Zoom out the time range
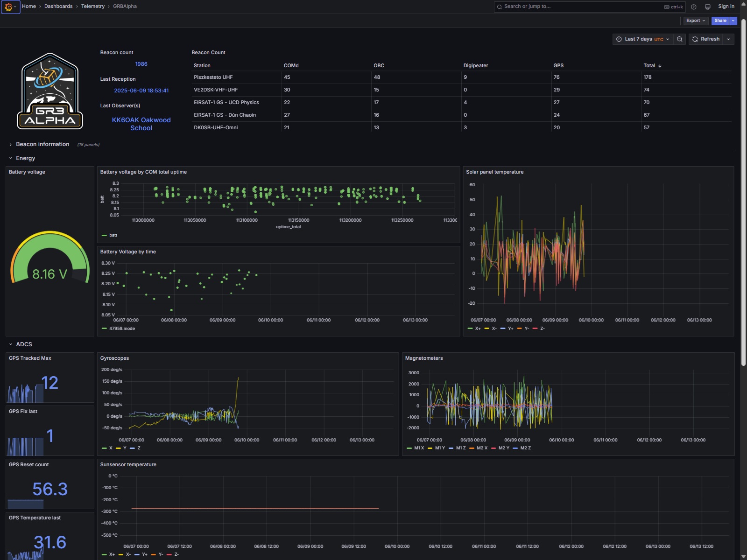This screenshot has height=560, width=747. point(680,39)
